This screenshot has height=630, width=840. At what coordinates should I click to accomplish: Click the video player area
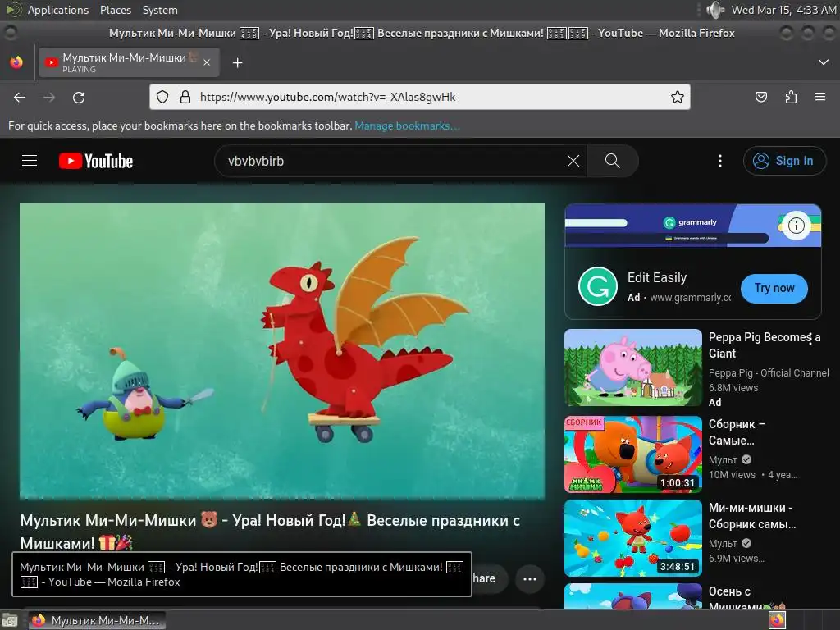coord(282,351)
